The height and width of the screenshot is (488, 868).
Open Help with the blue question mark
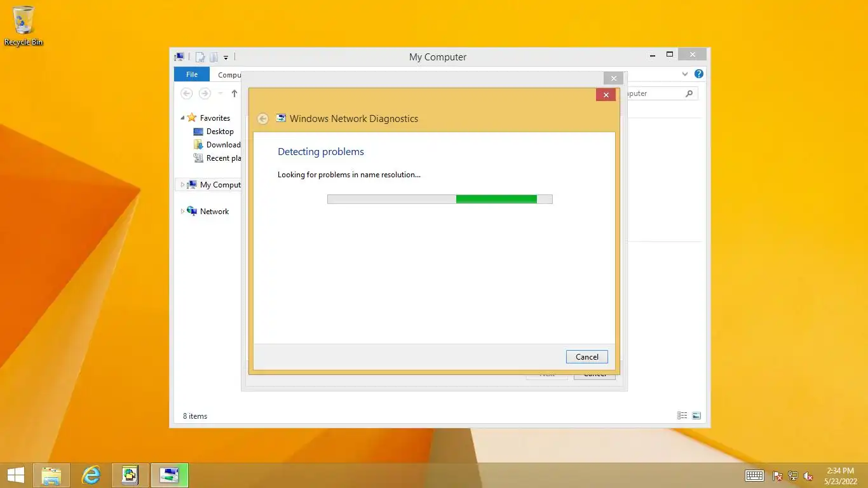point(699,74)
